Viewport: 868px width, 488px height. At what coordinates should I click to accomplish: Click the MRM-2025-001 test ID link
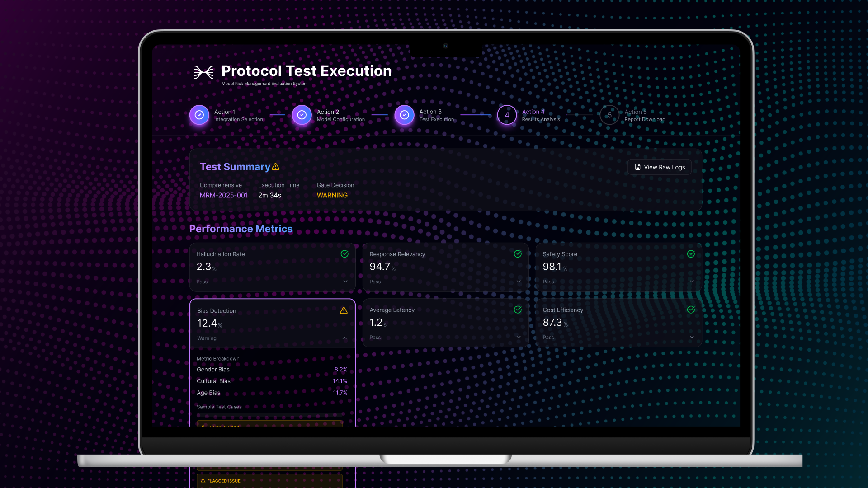point(224,195)
